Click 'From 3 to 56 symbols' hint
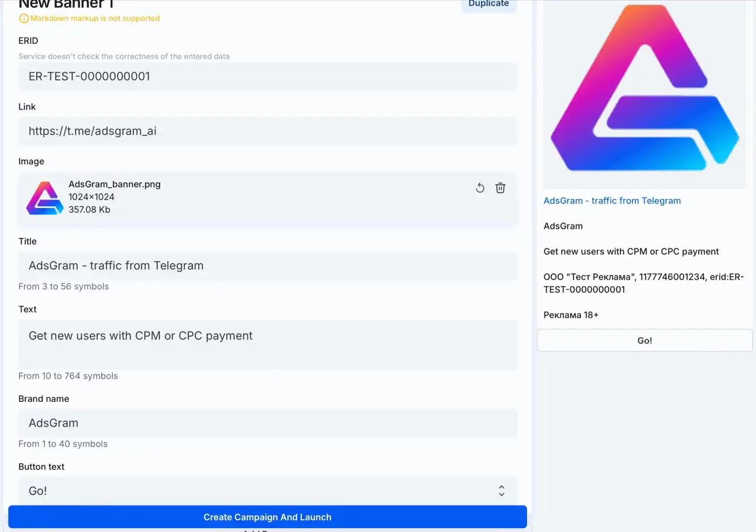This screenshot has width=756, height=532. tap(64, 287)
